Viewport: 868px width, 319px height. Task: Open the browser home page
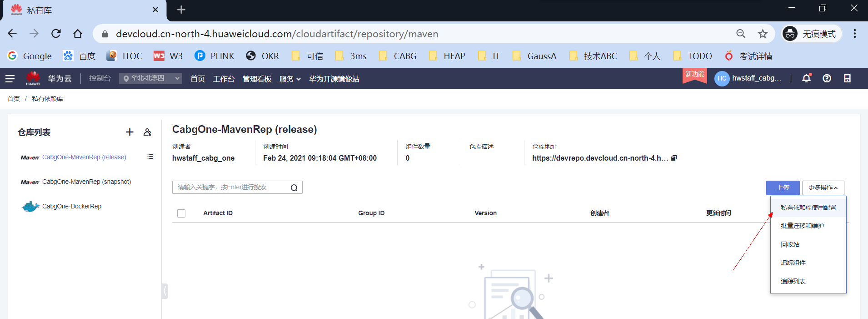[78, 34]
